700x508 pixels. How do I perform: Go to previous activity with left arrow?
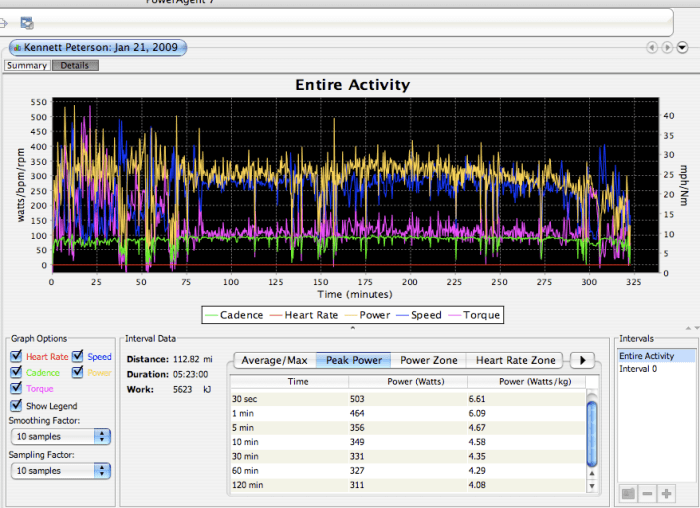pos(652,47)
